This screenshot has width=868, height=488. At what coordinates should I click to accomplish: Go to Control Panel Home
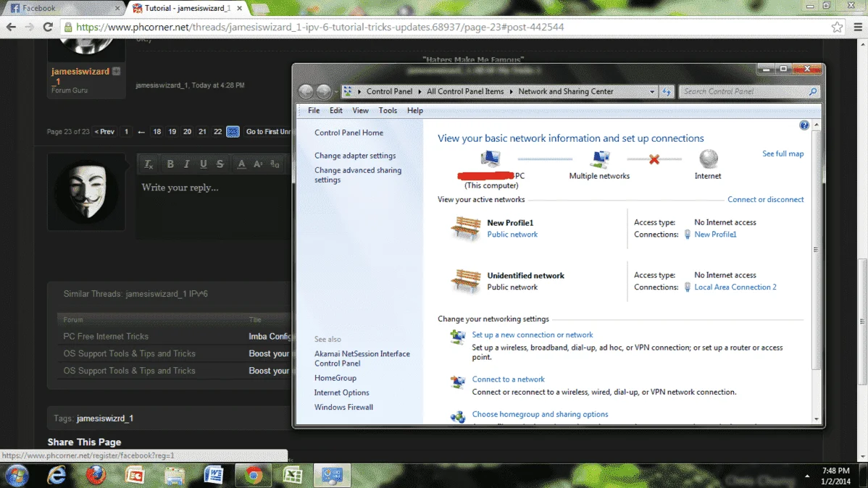(349, 132)
